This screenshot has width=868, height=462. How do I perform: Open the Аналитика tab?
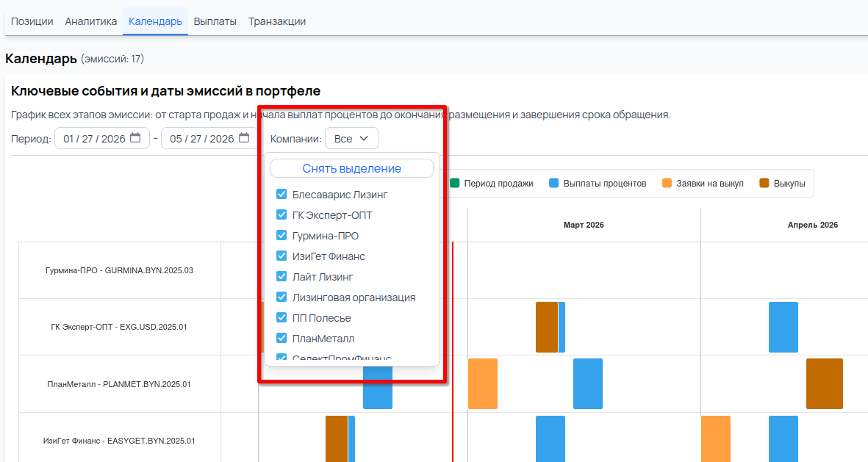click(x=91, y=21)
